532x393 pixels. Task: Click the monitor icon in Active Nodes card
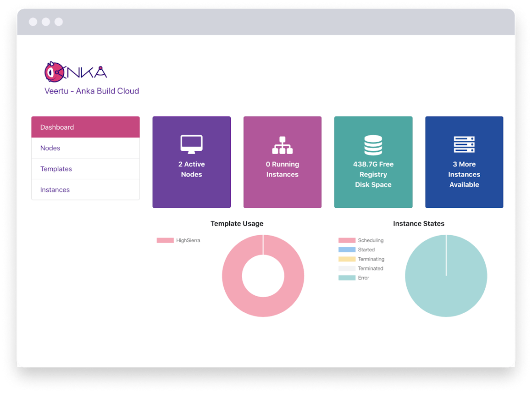191,144
